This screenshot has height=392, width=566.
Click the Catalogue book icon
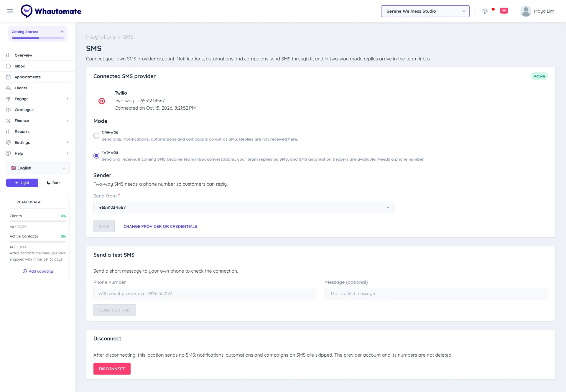pyautogui.click(x=8, y=110)
